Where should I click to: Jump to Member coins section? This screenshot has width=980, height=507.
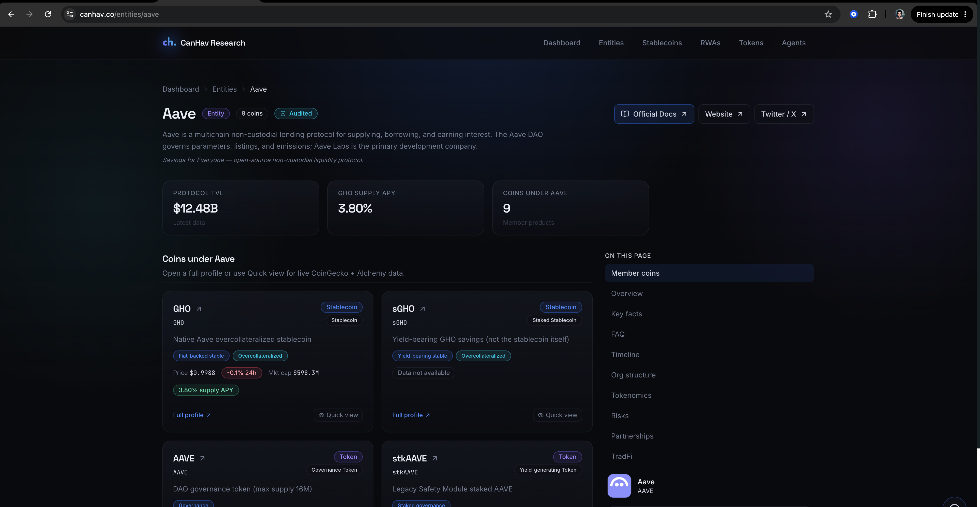[x=709, y=273]
